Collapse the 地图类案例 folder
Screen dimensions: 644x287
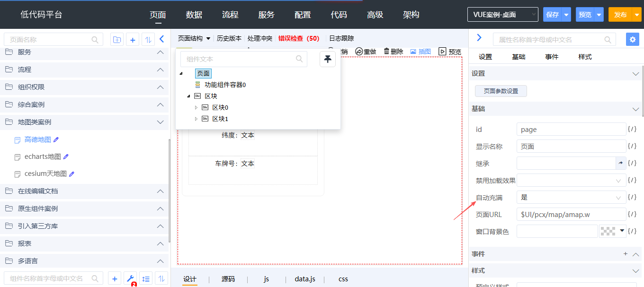(160, 122)
